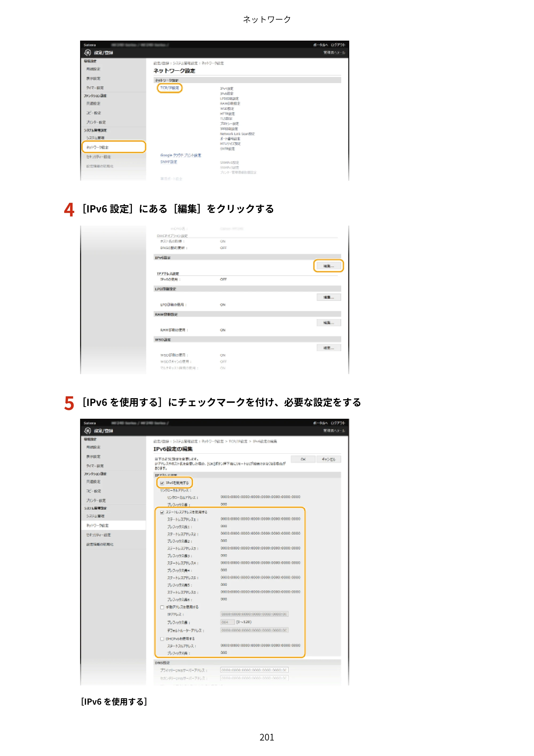
Task: Open the TCP/IP設定 link
Action: (170, 88)
